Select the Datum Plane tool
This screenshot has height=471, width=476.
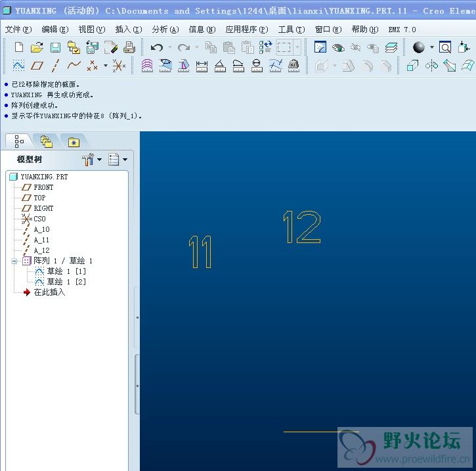(x=37, y=66)
